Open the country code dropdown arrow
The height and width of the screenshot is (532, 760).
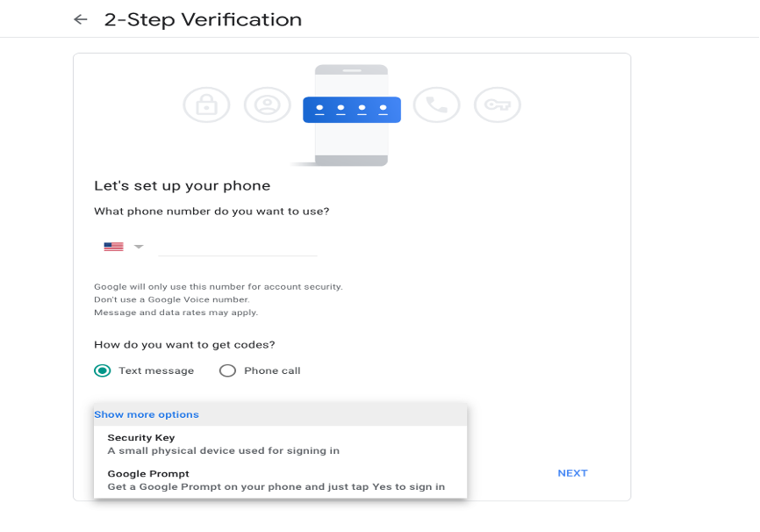click(139, 247)
